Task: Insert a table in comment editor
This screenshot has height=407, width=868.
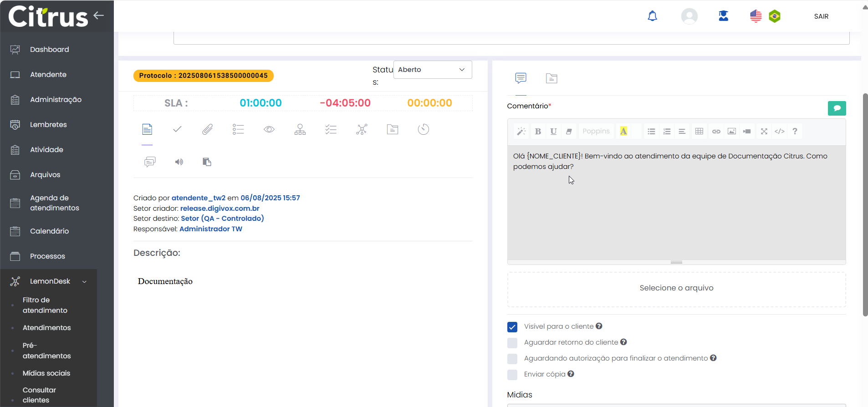Action: tap(699, 132)
